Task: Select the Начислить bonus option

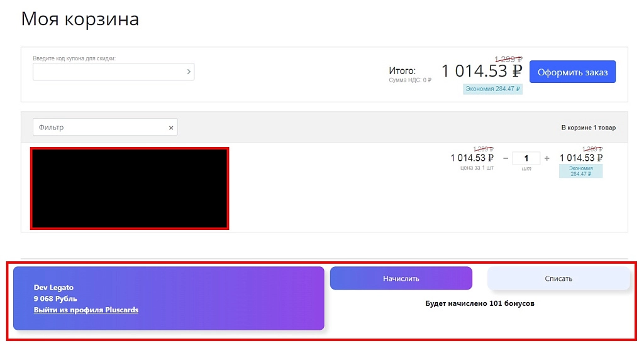Action: pyautogui.click(x=401, y=278)
